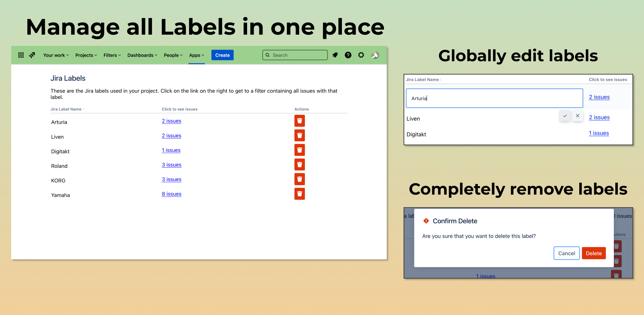Image resolution: width=644 pixels, height=315 pixels.
Task: Expand the People menu
Action: (173, 55)
